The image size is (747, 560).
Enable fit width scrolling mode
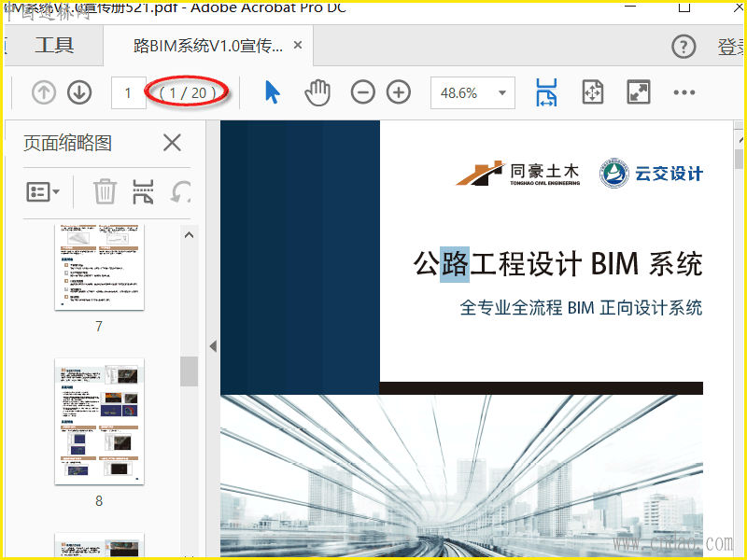(x=546, y=92)
